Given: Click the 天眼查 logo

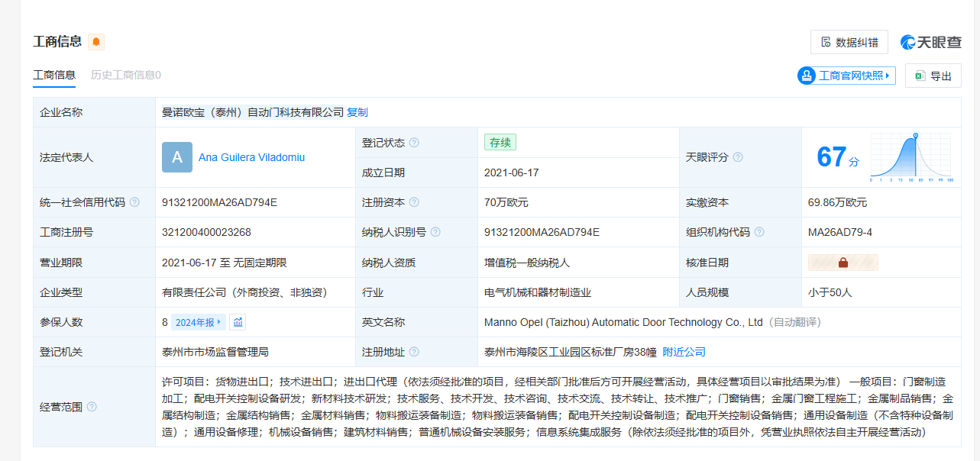Looking at the screenshot, I should [x=930, y=42].
